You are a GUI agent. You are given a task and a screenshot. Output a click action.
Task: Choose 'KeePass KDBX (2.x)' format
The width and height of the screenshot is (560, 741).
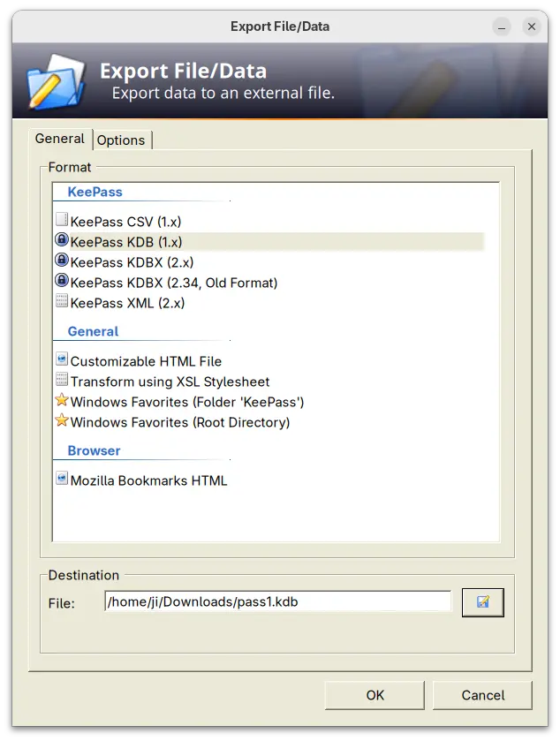point(132,262)
